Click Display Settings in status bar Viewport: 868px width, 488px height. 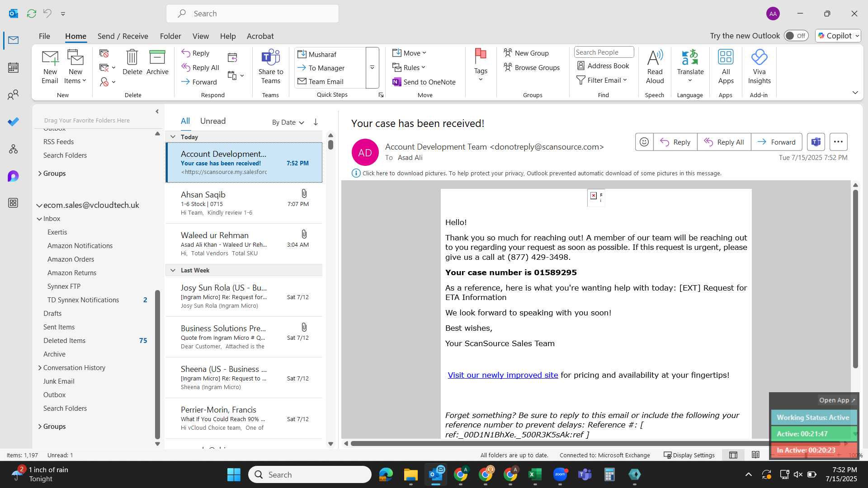click(x=689, y=455)
